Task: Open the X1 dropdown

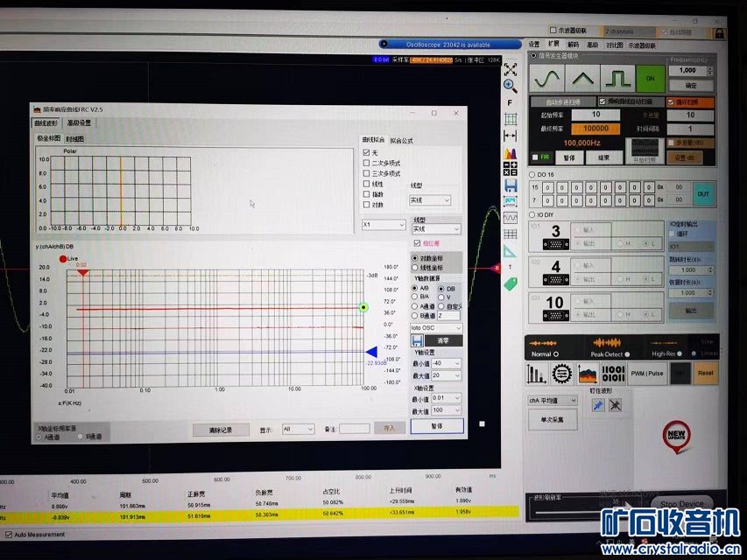Action: 384,224
